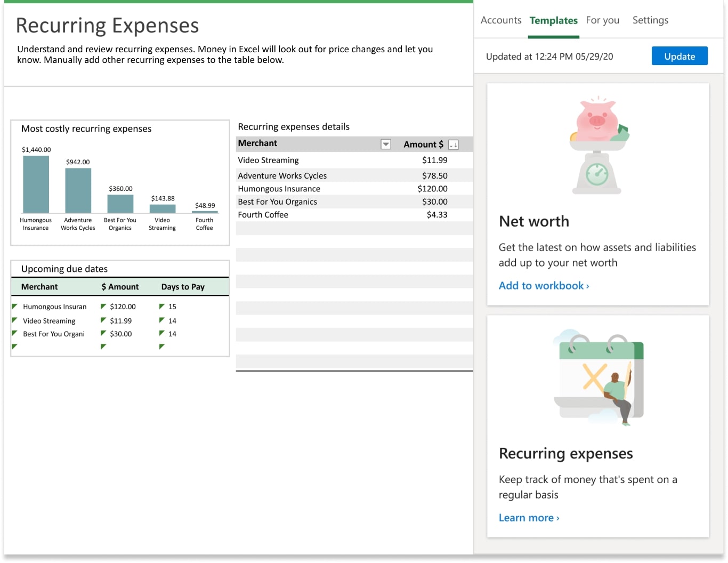Screen dimensions: 728x563
Task: Click the Best For You Organics bar
Action: [120, 204]
